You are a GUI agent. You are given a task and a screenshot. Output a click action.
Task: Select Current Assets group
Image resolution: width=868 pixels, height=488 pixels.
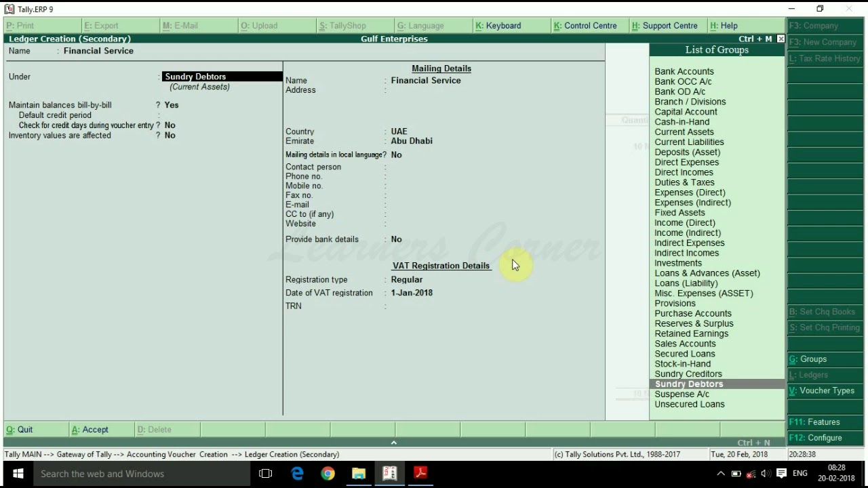(684, 132)
